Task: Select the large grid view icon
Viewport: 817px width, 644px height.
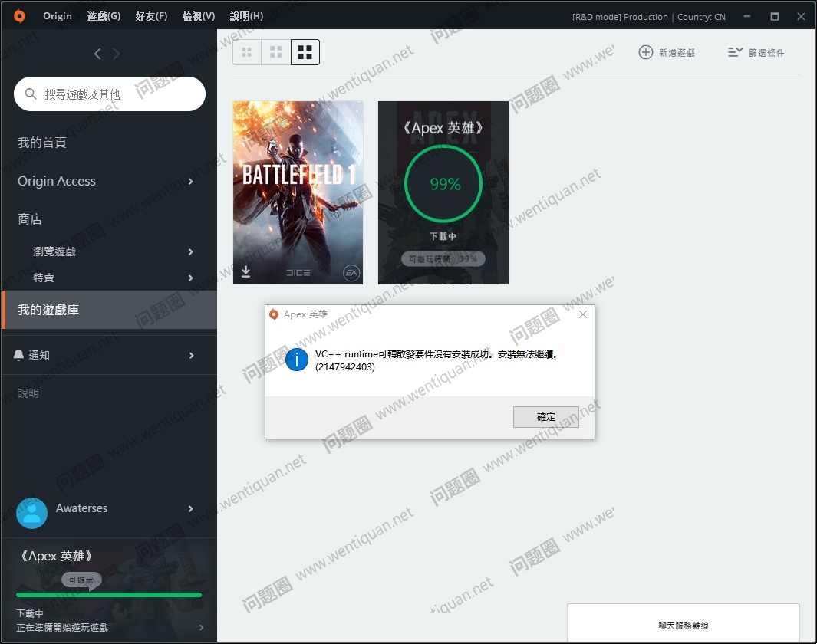Action: click(x=305, y=52)
